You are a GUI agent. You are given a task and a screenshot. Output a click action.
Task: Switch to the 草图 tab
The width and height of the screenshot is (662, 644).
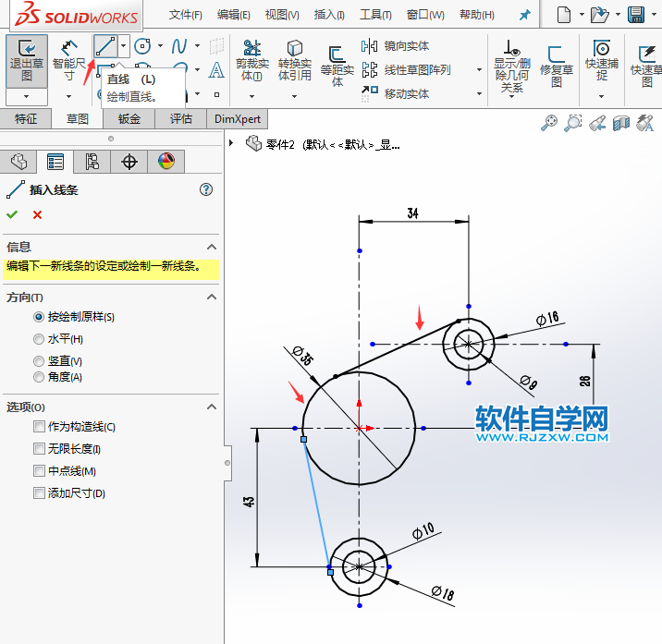pos(78,119)
